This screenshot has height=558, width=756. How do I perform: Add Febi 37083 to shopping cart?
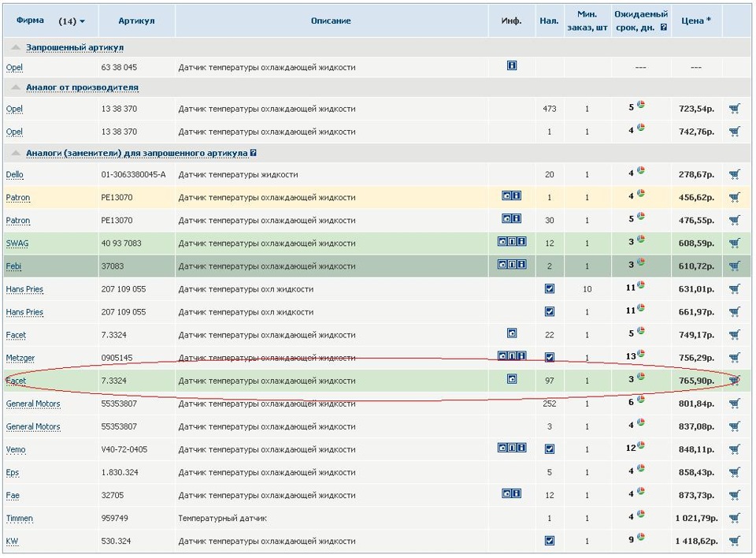point(735,266)
